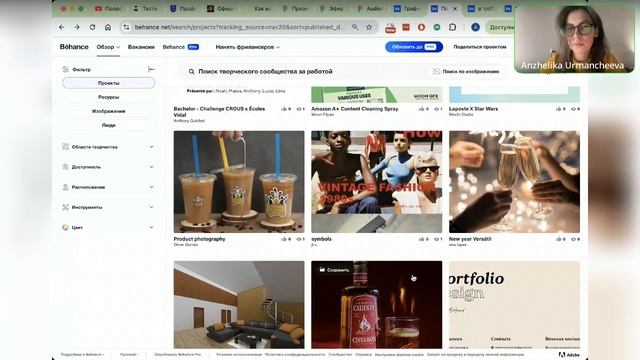640x360 pixels.
Task: Expand the Области творчества filter
Action: tap(108, 147)
